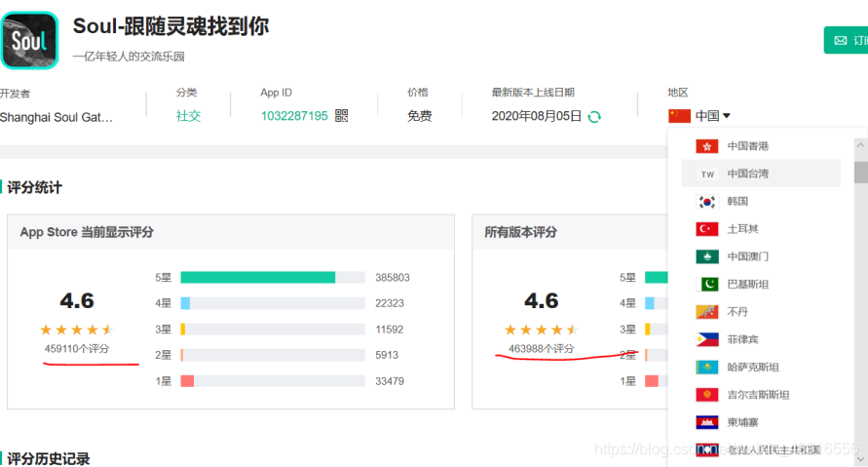Click the Kyrgyzstan flag icon
The width and height of the screenshot is (868, 467).
pos(707,395)
